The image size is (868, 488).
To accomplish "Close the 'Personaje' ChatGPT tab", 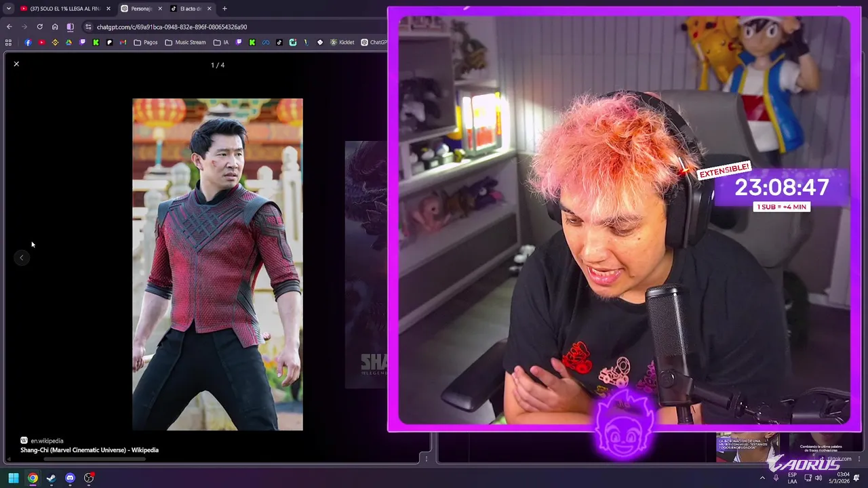I will [x=160, y=9].
